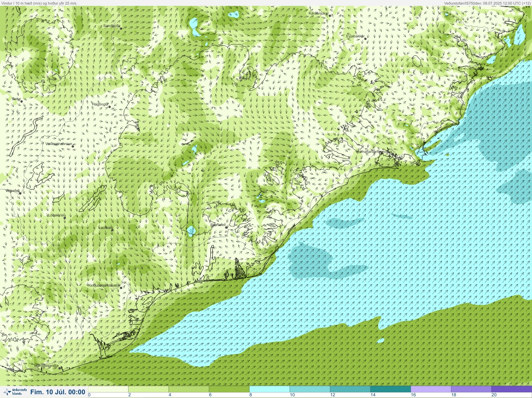Click the Skaftafell station label
Screen dimensions: 532x398
(218, 225)
